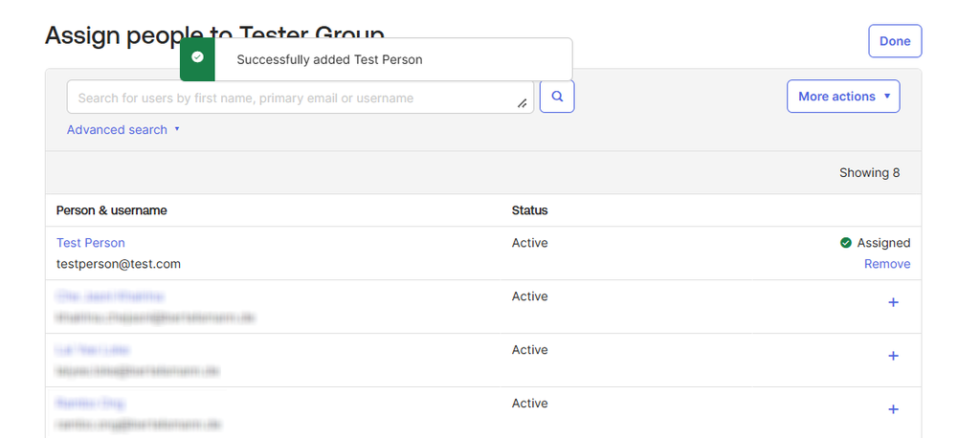Add the second listed person with plus icon

893,302
